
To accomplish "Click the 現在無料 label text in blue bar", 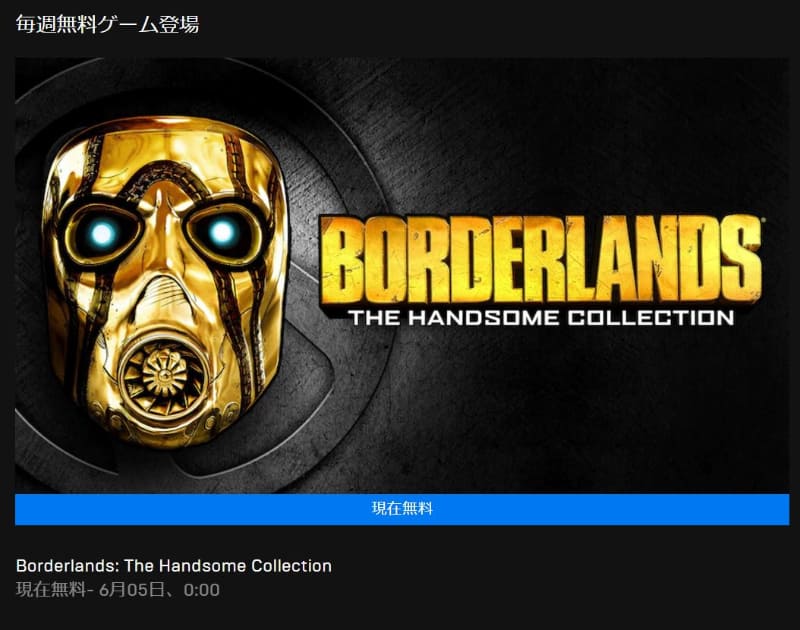I will coord(402,509).
